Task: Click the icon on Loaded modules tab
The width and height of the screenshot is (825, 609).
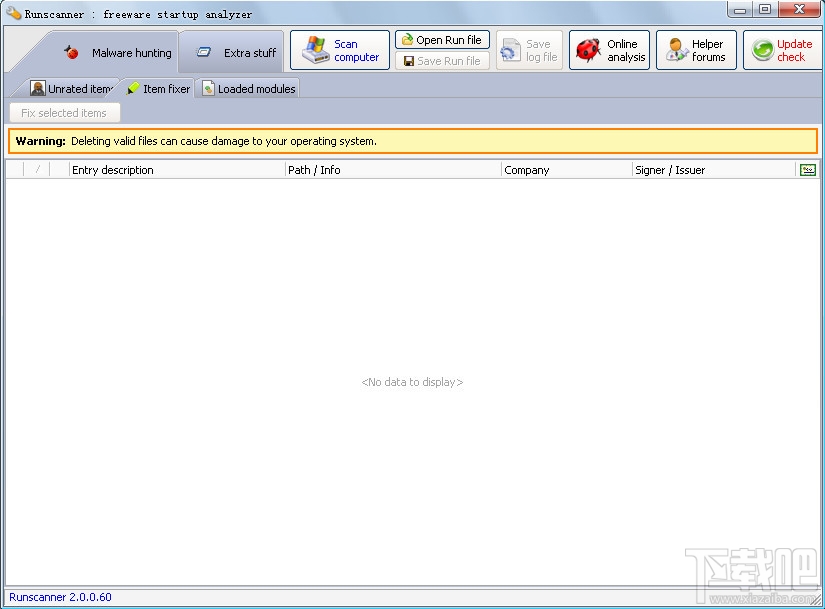Action: (210, 88)
